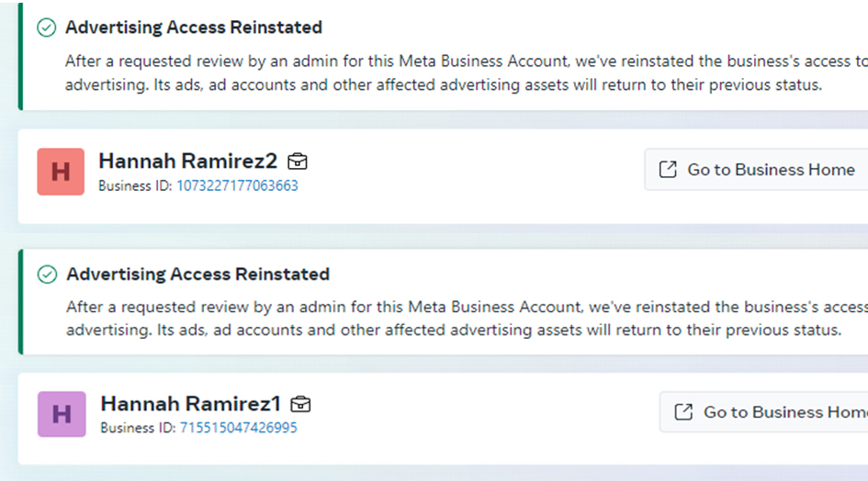This screenshot has height=481, width=868.
Task: Click the purple H avatar for Hannah Ramirez1
Action: 62,414
